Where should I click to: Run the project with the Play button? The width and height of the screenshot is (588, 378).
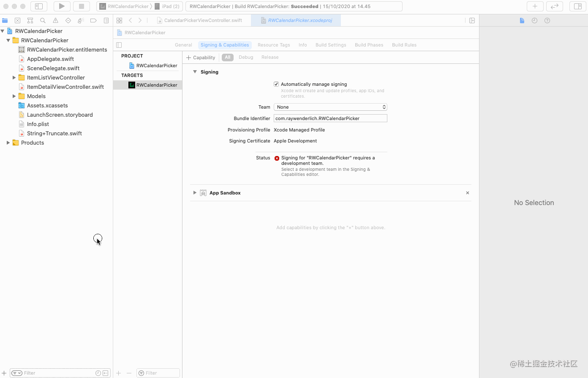coord(62,6)
